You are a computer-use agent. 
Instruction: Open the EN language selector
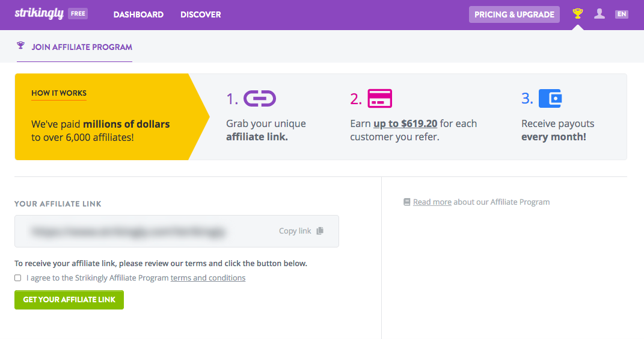tap(621, 14)
